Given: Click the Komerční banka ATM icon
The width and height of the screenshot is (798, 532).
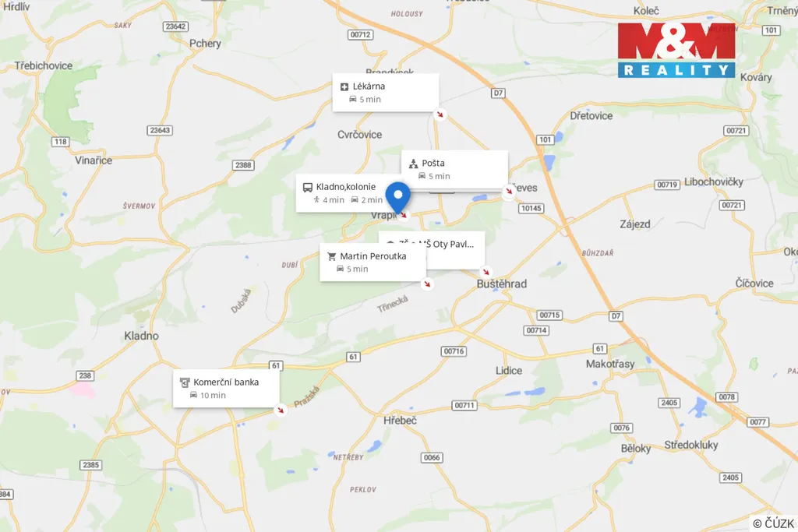Looking at the screenshot, I should point(185,382).
